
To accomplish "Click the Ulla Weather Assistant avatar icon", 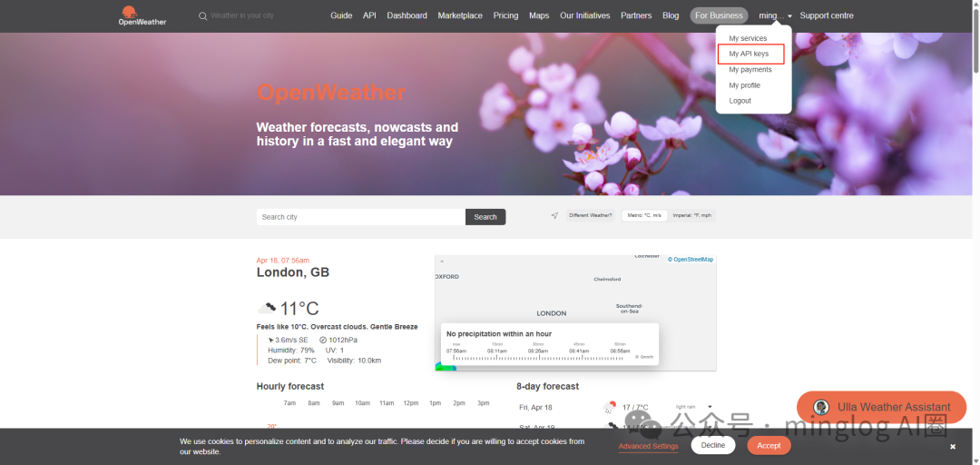I will [821, 407].
